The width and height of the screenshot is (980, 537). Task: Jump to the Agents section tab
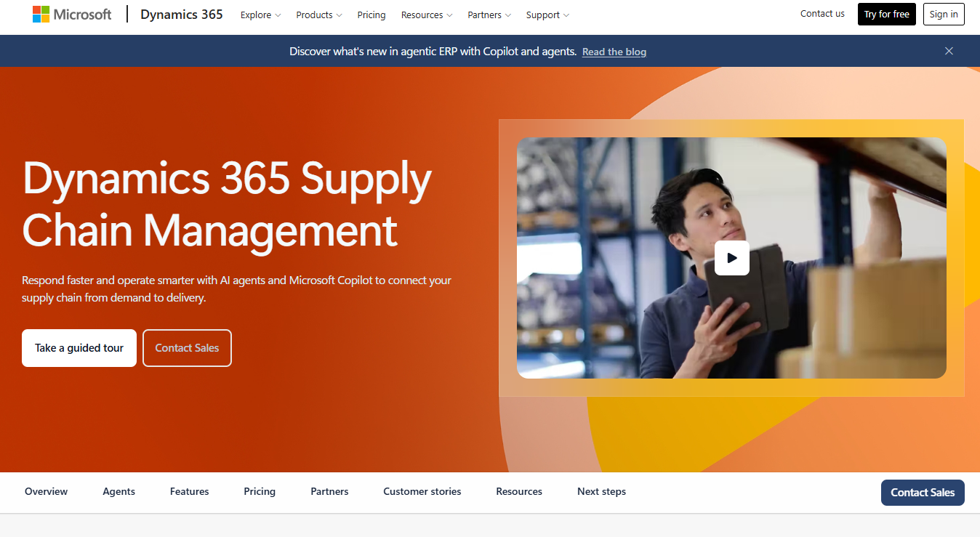(x=119, y=492)
